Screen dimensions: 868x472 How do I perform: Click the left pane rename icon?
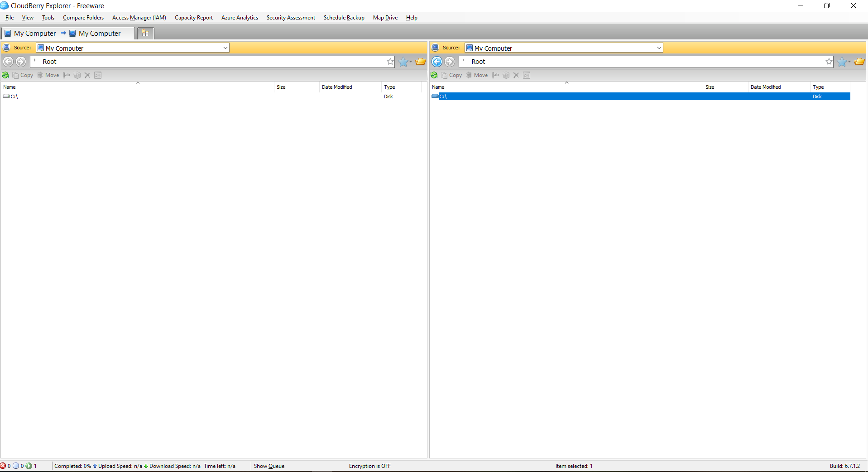pos(67,75)
